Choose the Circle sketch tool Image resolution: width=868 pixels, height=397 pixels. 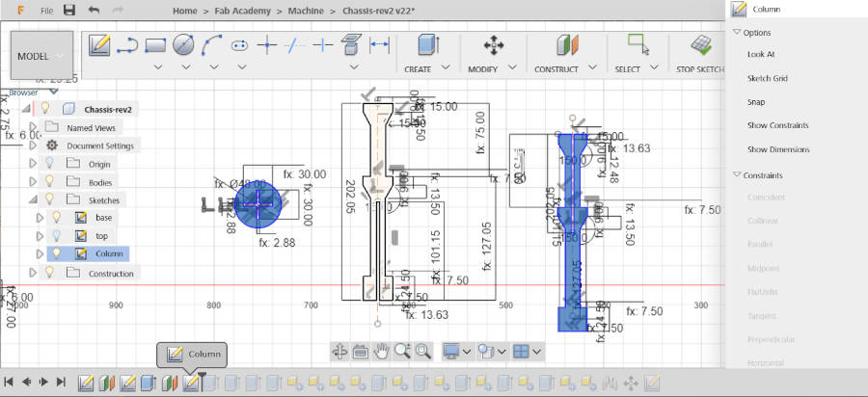pos(183,44)
